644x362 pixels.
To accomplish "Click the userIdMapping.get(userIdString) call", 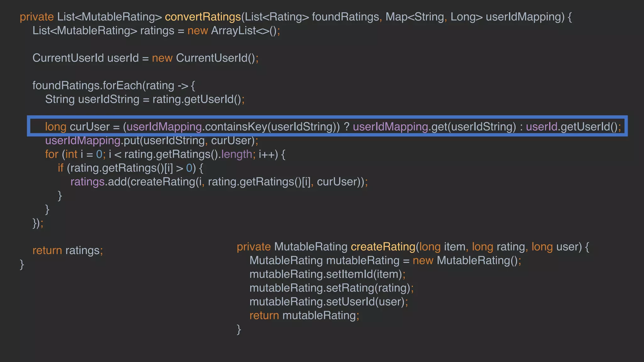I will point(435,127).
